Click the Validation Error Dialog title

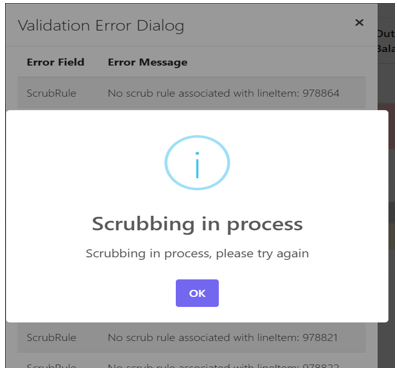[101, 26]
